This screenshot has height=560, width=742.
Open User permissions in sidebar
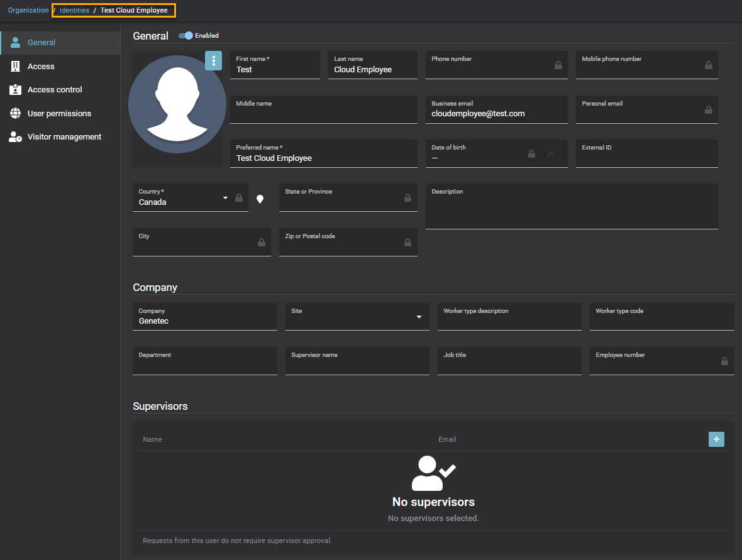59,114
